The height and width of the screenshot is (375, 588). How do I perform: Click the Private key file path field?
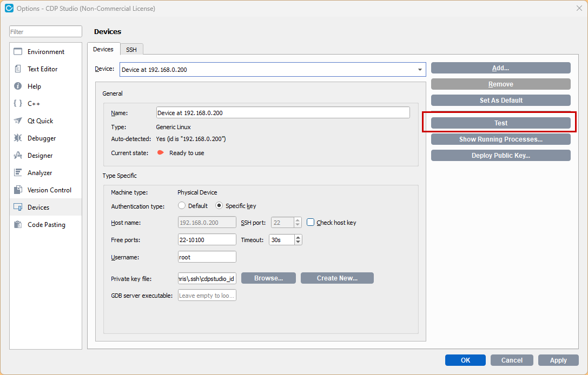click(207, 278)
